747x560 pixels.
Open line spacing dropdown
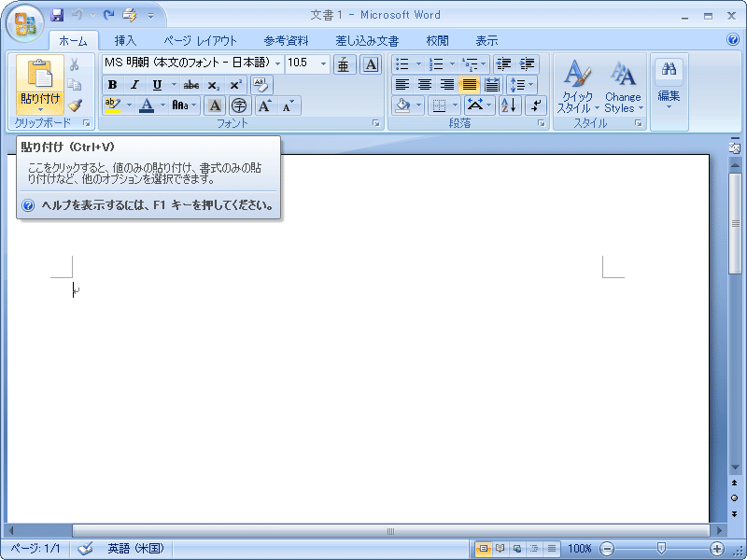pyautogui.click(x=523, y=85)
